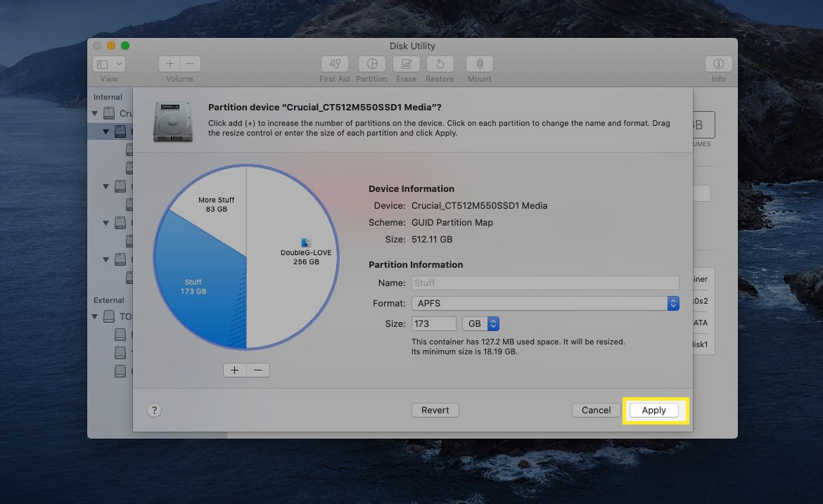
Task: Open the Info inspector icon
Action: pyautogui.click(x=718, y=64)
